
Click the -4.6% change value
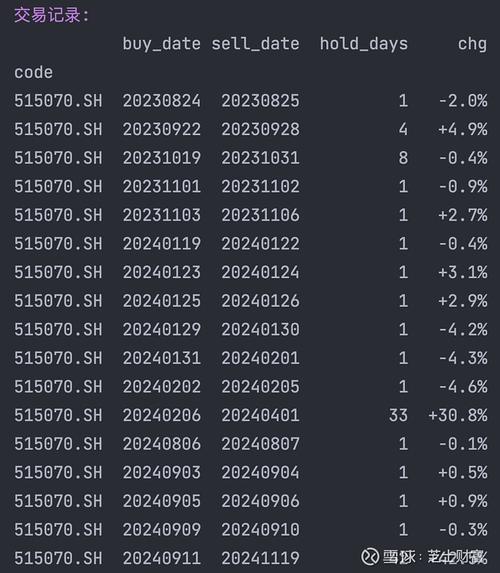463,387
